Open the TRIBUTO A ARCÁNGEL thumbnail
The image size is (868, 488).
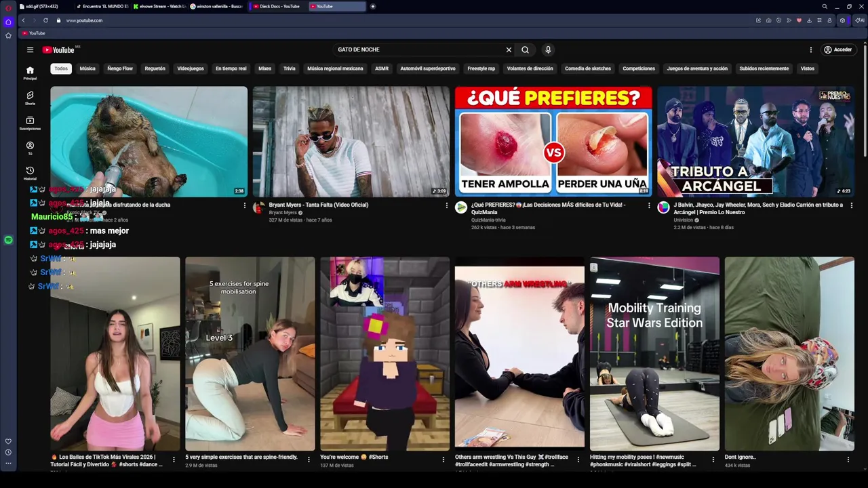[x=755, y=142]
